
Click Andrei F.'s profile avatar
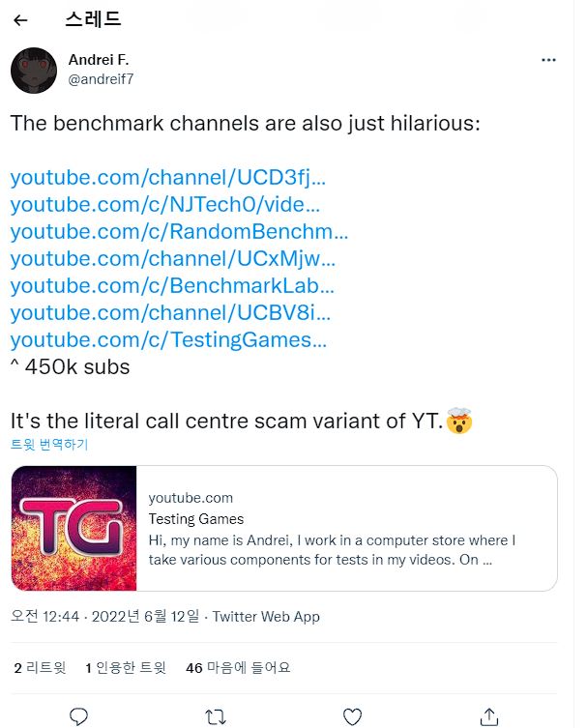33,69
